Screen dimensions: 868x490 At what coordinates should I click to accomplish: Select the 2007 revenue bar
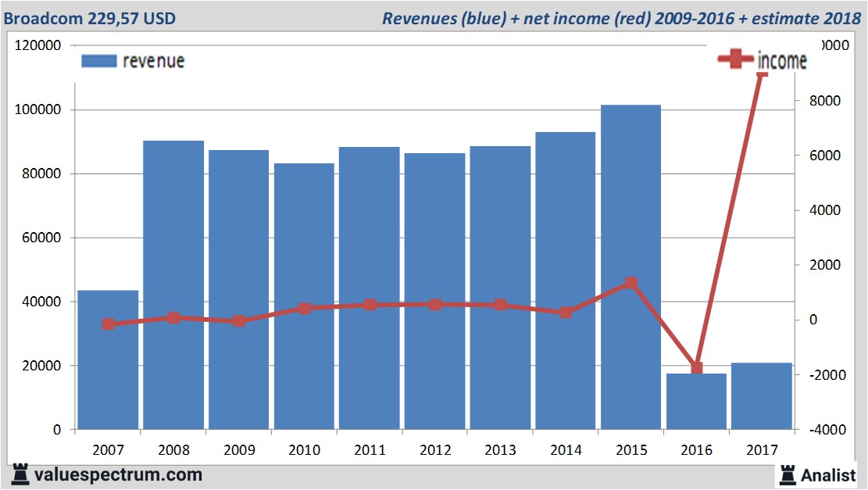108,360
